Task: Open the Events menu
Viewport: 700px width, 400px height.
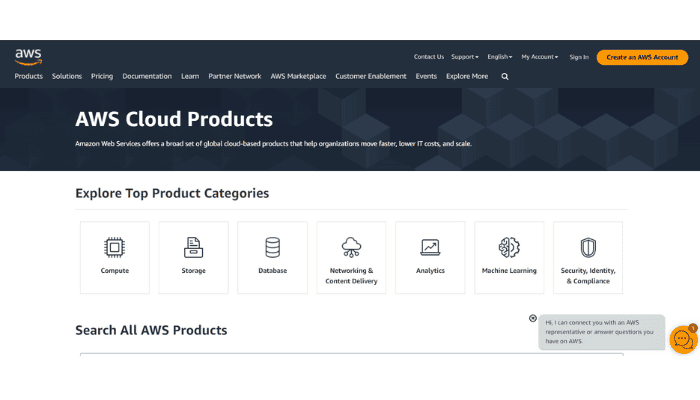Action: pos(426,76)
